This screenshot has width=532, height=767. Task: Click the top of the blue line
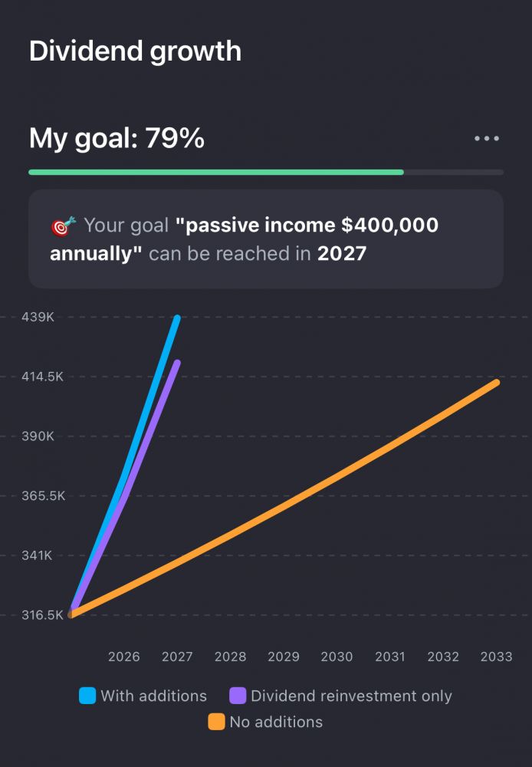click(177, 318)
